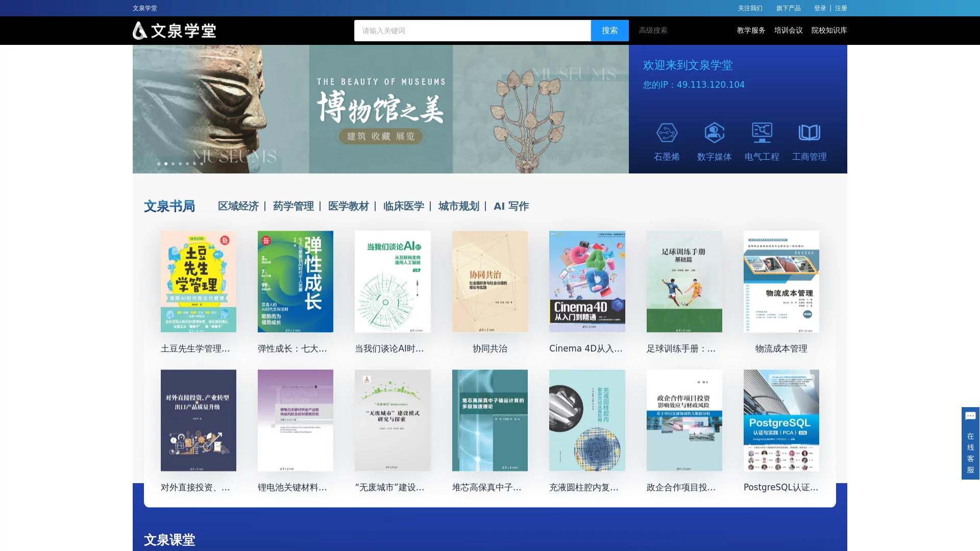Viewport: 980px width, 551px height.
Task: Open the PostgreSQL认证 book cover
Action: click(x=781, y=420)
